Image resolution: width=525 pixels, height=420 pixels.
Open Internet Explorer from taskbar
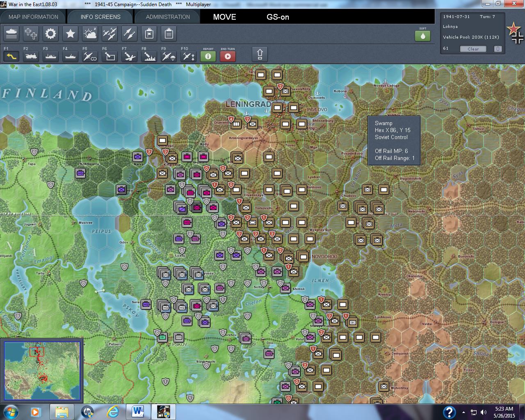pyautogui.click(x=113, y=412)
